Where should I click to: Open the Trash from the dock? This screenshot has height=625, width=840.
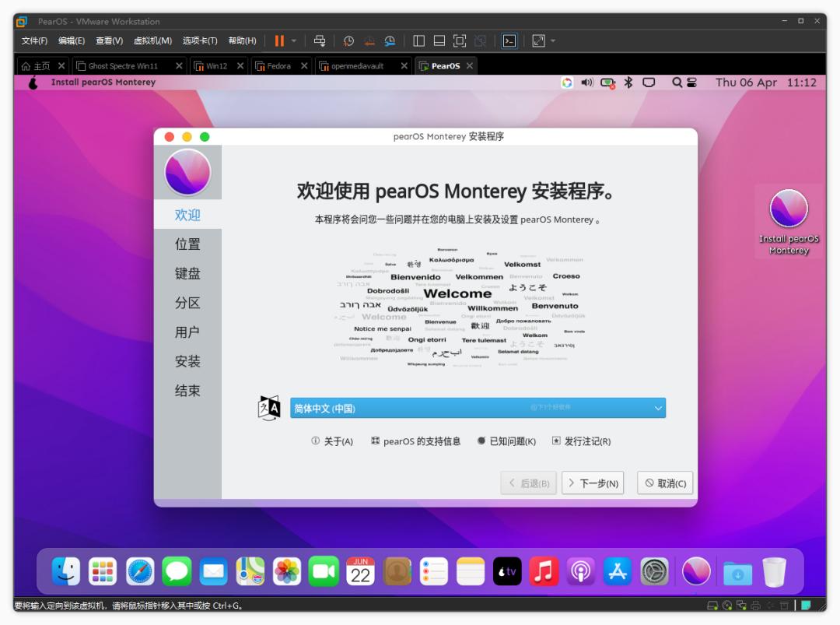point(773,572)
